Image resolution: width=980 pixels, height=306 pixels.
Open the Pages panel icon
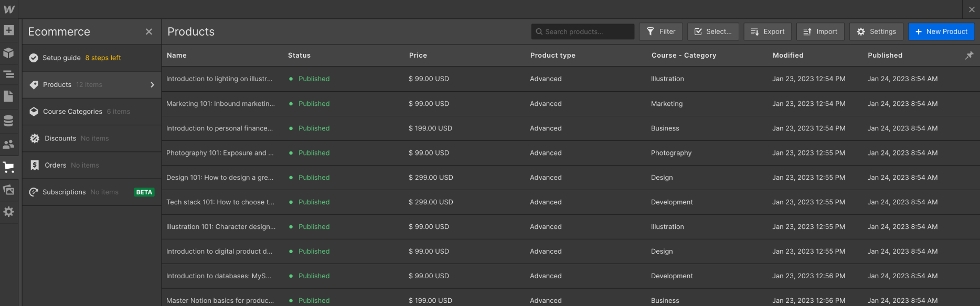click(x=9, y=96)
